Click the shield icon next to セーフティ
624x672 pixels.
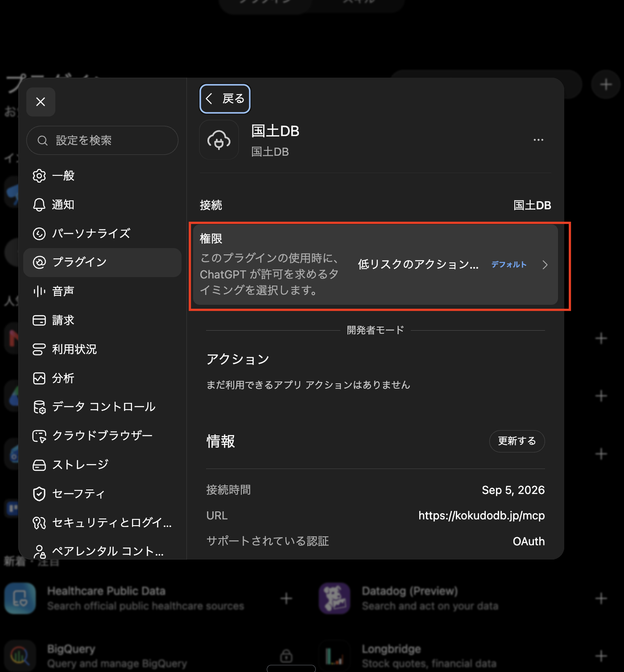coord(39,494)
